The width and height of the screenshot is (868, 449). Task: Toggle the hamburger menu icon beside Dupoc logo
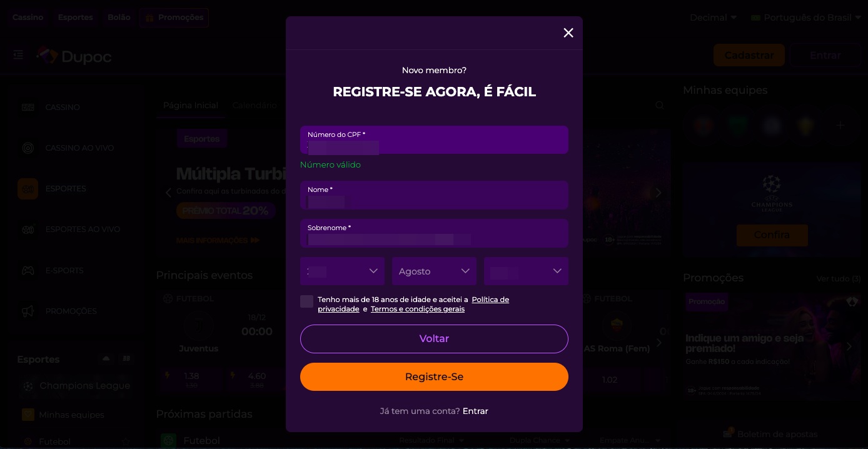(x=18, y=55)
